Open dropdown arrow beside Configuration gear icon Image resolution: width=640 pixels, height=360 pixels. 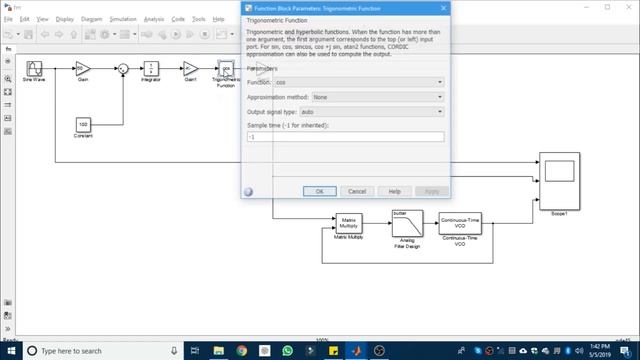click(114, 35)
